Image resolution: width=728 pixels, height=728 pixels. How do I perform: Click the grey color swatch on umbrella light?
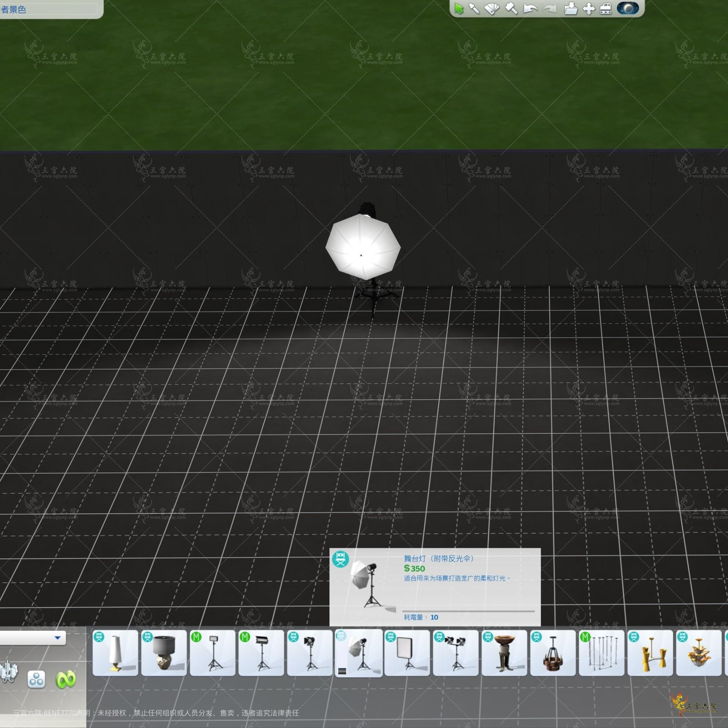click(x=342, y=672)
